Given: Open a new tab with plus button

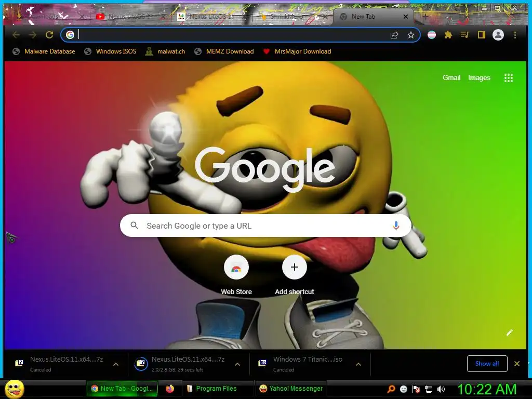Looking at the screenshot, I should (x=425, y=16).
